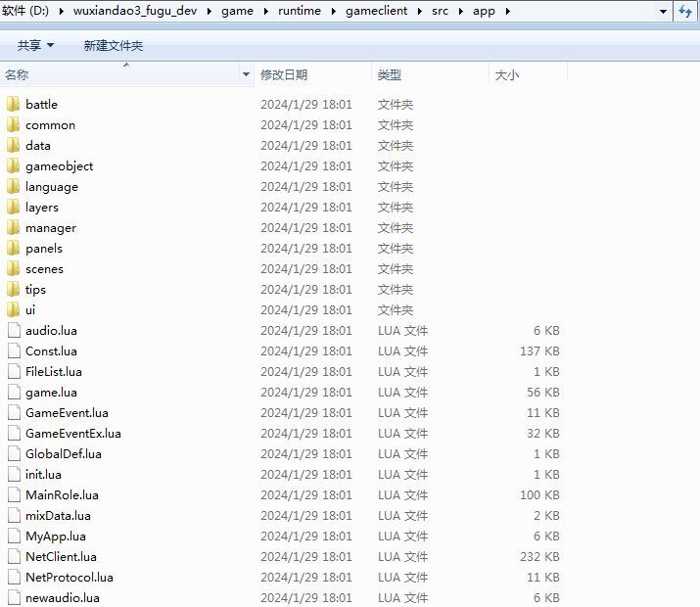Click the scenes folder icon

tap(13, 268)
